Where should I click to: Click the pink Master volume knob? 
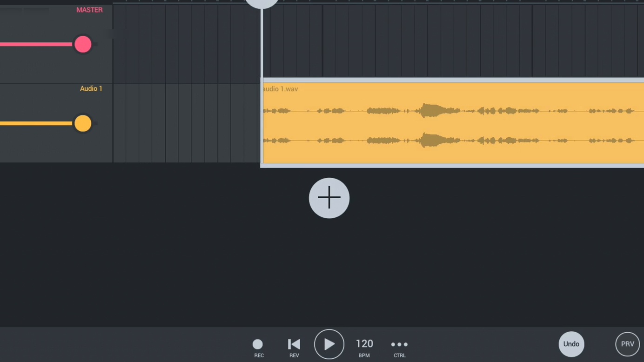pyautogui.click(x=83, y=45)
